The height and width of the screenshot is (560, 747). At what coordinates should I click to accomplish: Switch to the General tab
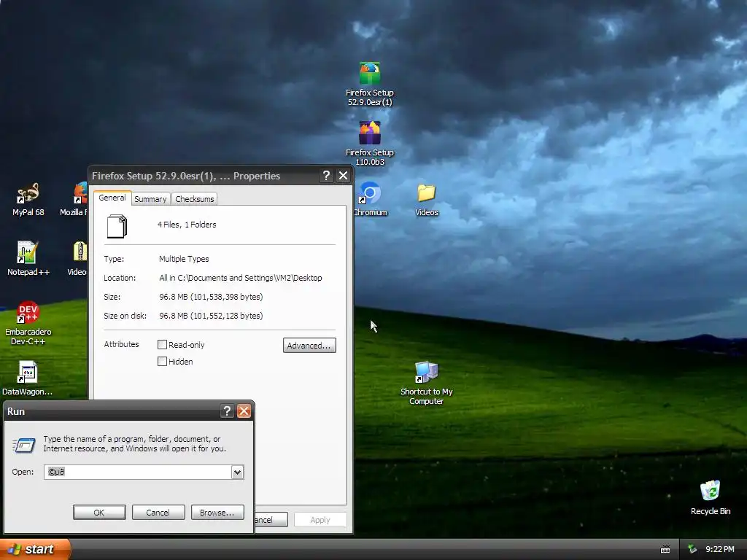[x=112, y=198]
